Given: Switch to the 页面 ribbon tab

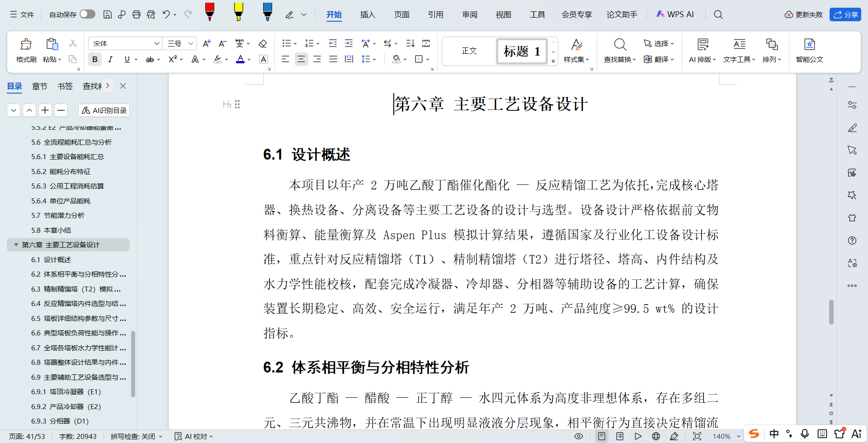Looking at the screenshot, I should tap(401, 14).
